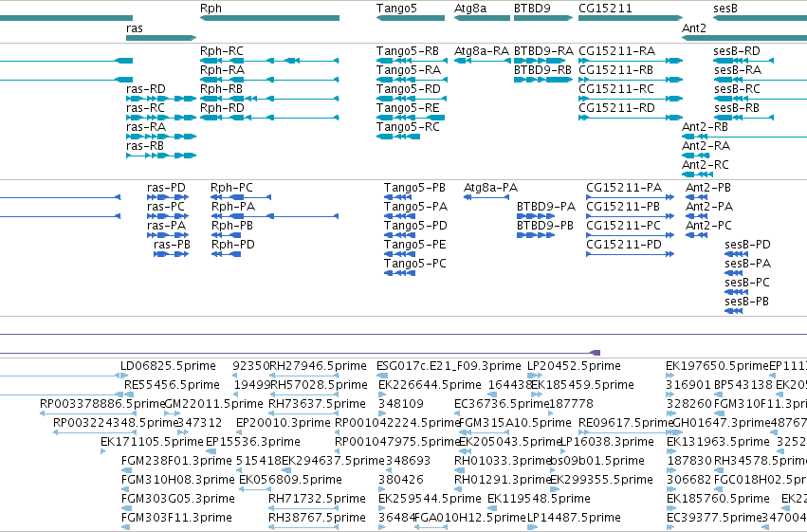Select the Tango5 gene bar
The width and height of the screenshot is (807, 532).
(x=411, y=18)
